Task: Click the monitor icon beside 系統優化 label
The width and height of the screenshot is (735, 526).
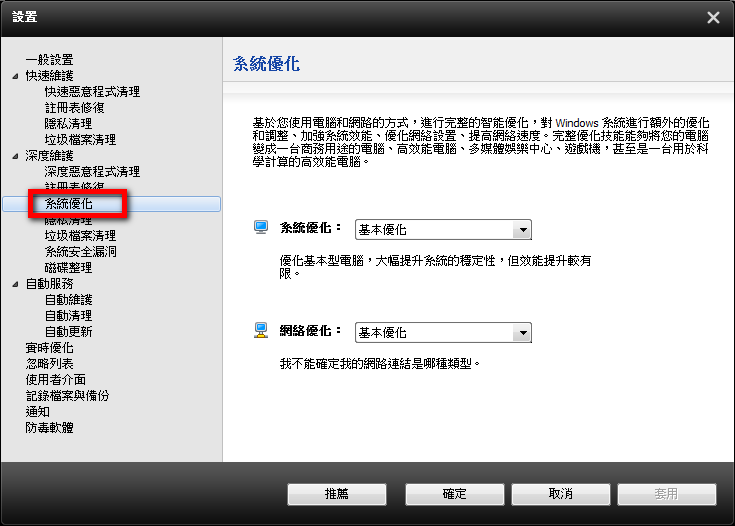Action: (261, 228)
